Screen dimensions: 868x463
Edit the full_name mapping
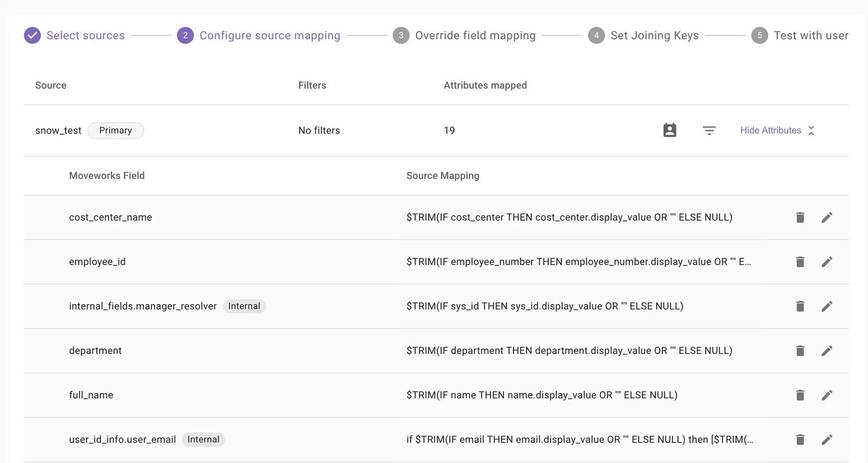tap(827, 395)
